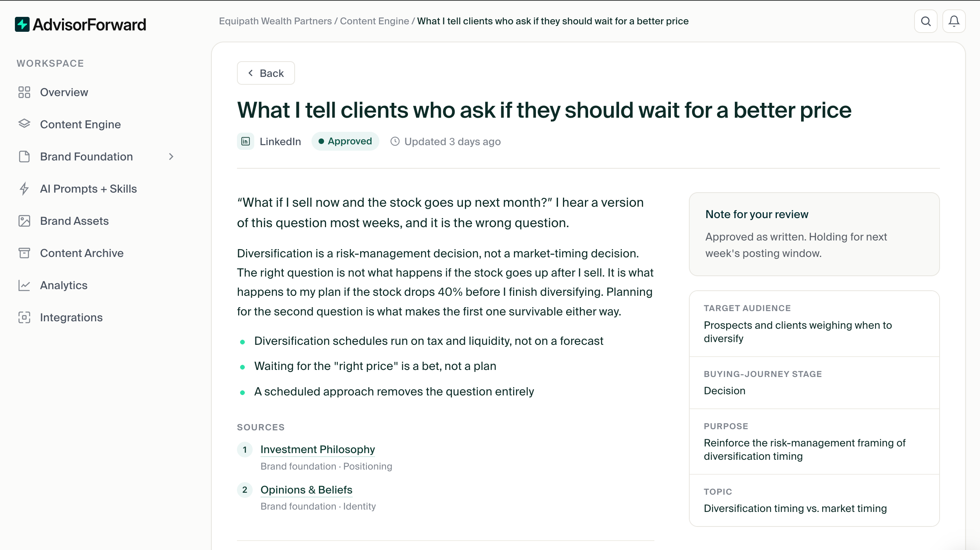The width and height of the screenshot is (980, 550).
Task: Click the 'Updated 3 days ago' text
Action: pos(452,142)
